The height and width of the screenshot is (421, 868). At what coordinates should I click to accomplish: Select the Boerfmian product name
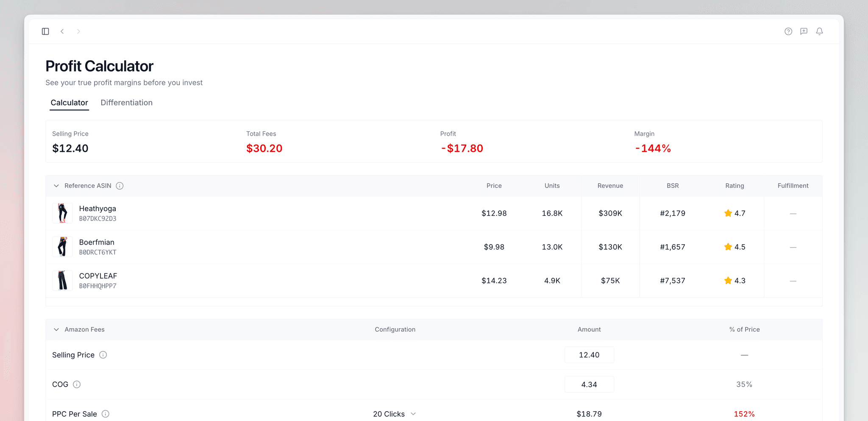tap(97, 242)
